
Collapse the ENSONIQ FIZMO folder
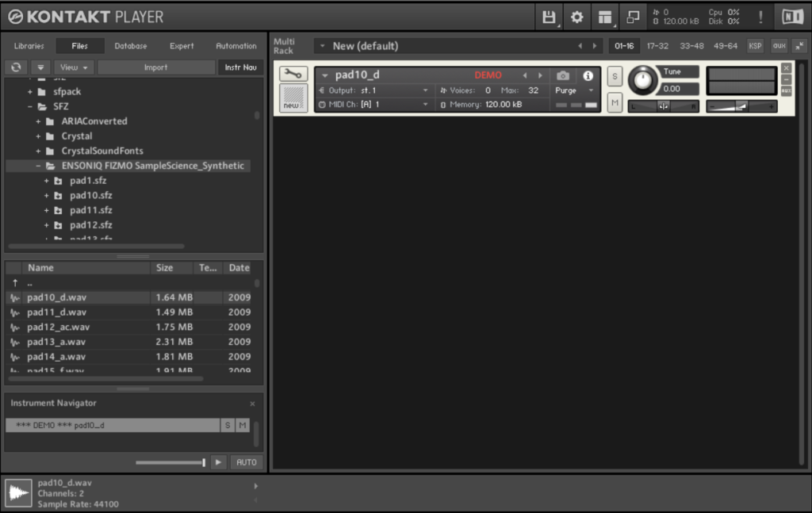coord(38,167)
